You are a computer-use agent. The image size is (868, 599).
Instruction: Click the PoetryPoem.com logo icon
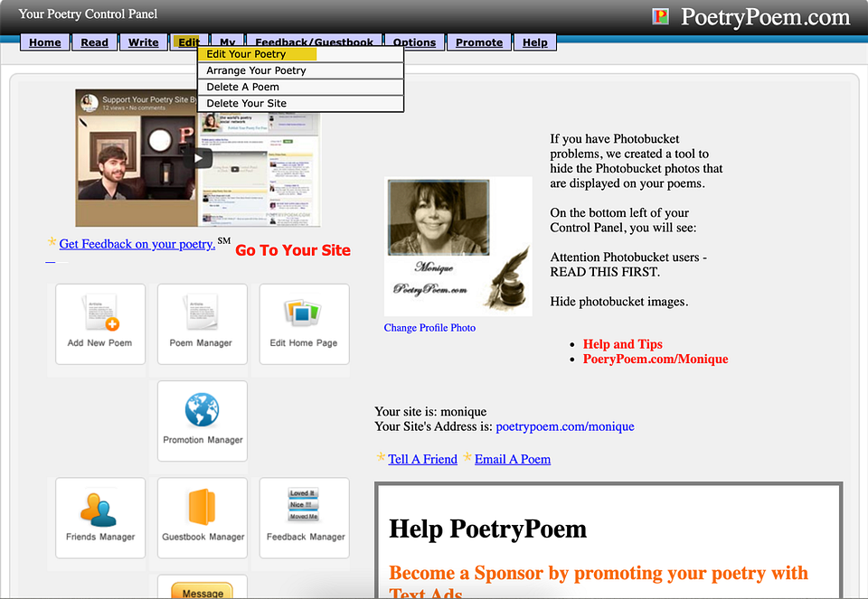tap(660, 16)
